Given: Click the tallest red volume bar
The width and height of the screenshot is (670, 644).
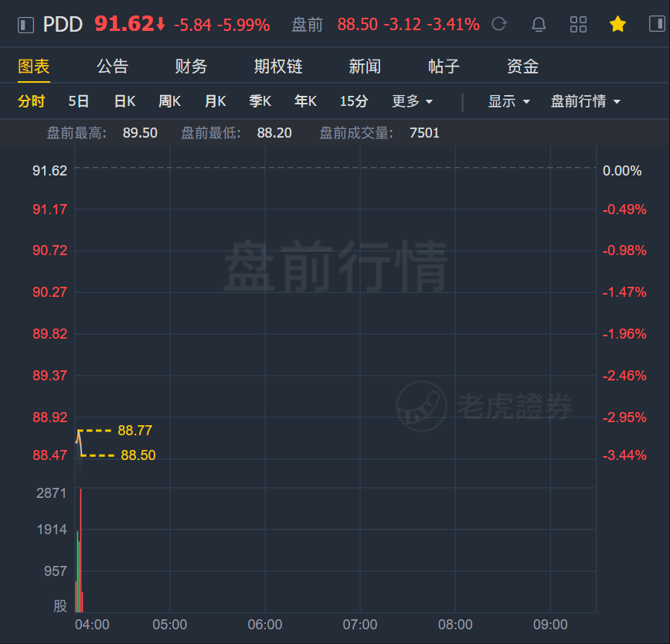Looking at the screenshot, I should [80, 550].
